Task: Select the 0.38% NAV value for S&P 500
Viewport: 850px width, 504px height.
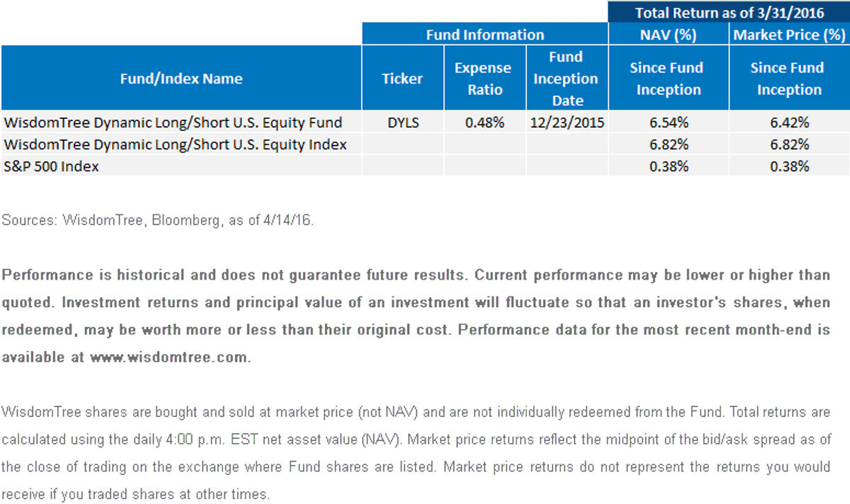Action: [669, 166]
